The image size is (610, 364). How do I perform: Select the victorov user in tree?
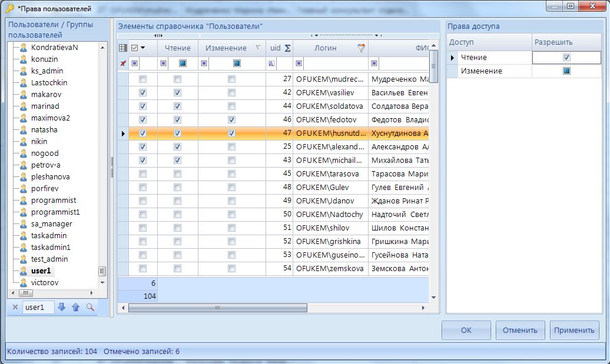pos(45,282)
